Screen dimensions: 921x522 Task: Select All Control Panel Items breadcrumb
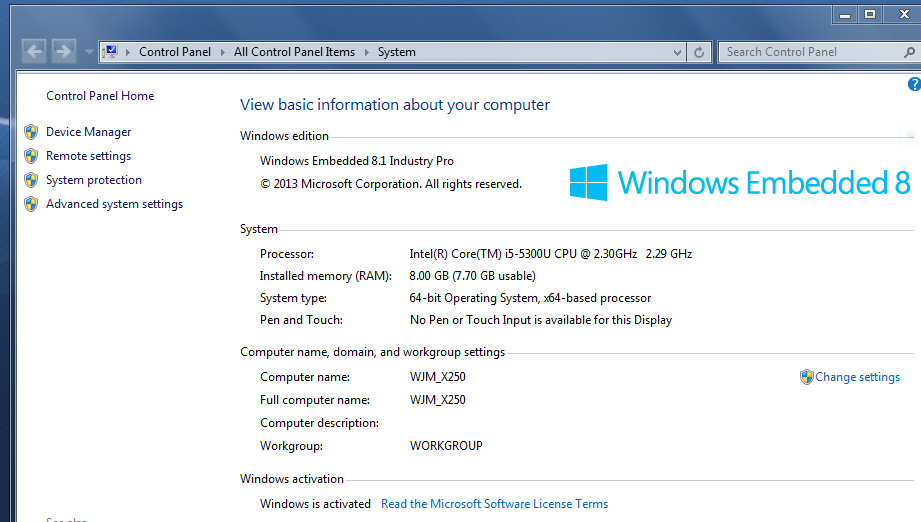[x=294, y=52]
